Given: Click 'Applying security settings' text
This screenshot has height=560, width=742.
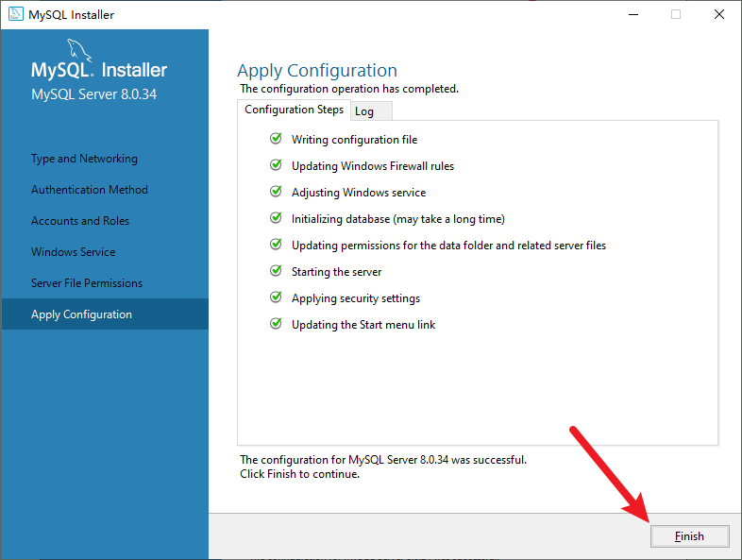Looking at the screenshot, I should [x=356, y=298].
